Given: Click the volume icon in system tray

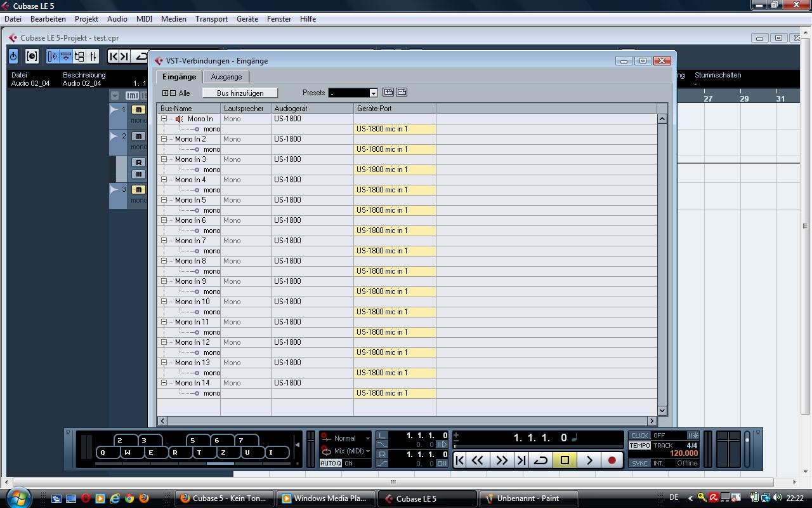Looking at the screenshot, I should tap(777, 498).
